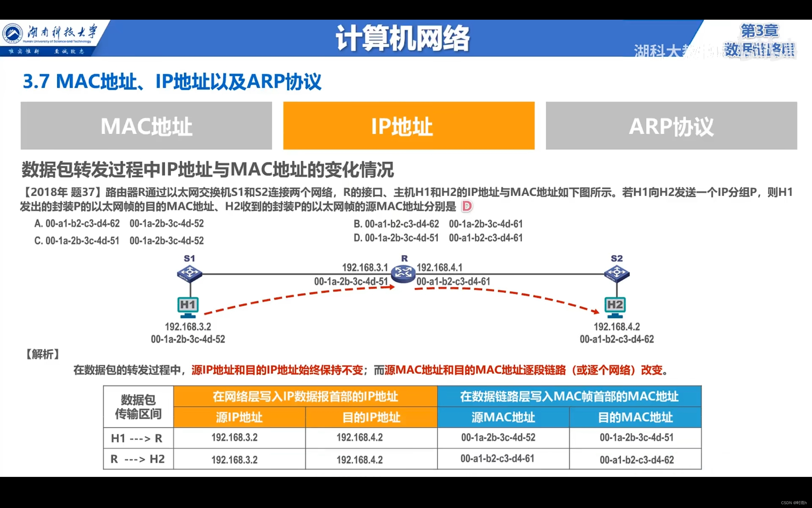Click the 3.7 section title heading
Image resolution: width=812 pixels, height=508 pixels.
(172, 81)
